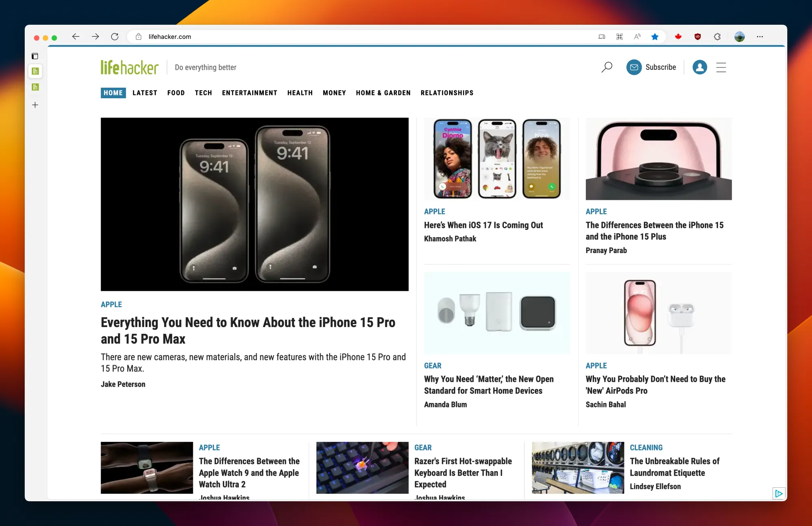Open new vertical tab with plus icon
The image size is (812, 526).
[35, 105]
